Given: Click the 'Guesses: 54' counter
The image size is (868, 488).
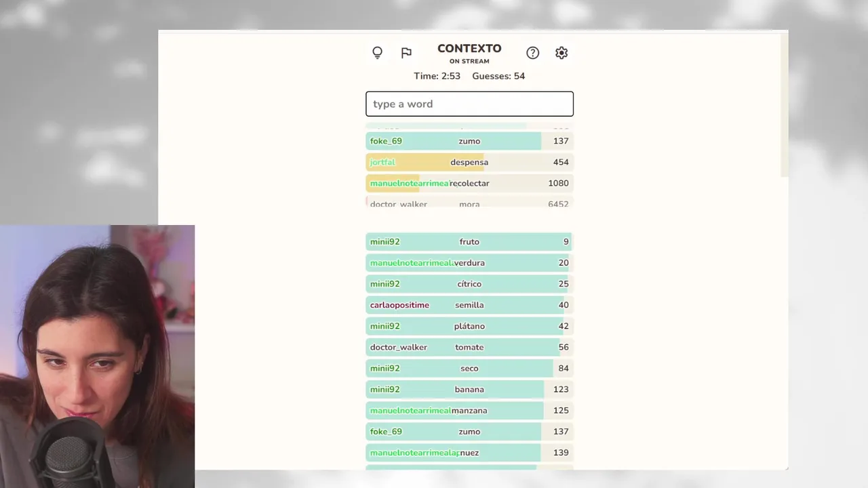Looking at the screenshot, I should (x=498, y=76).
